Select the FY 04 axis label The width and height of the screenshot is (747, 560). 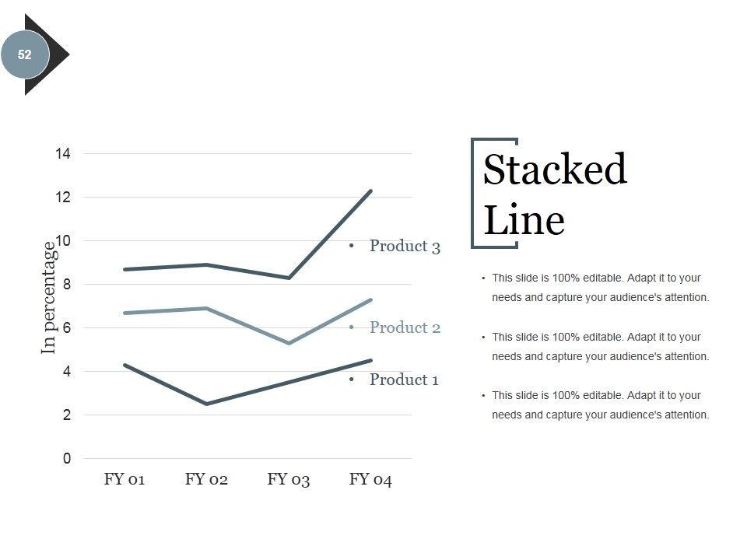point(370,479)
